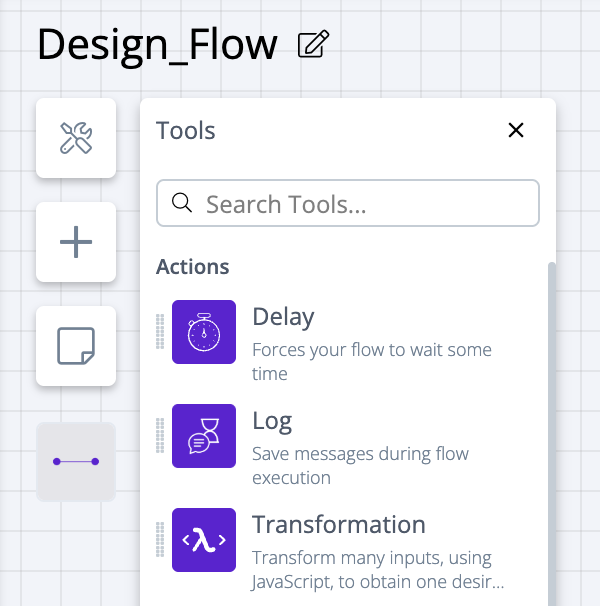Image resolution: width=600 pixels, height=606 pixels.
Task: Click the Delay action title
Action: point(283,317)
